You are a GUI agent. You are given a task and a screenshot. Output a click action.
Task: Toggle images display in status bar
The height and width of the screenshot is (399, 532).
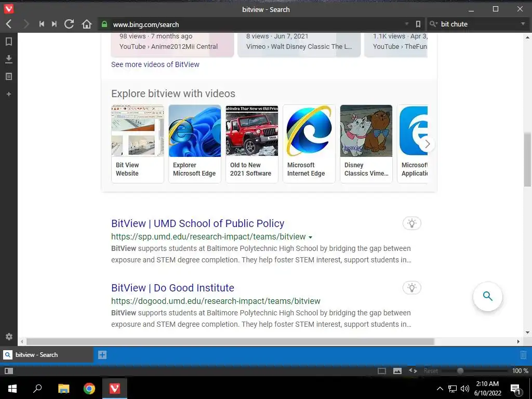[397, 371]
